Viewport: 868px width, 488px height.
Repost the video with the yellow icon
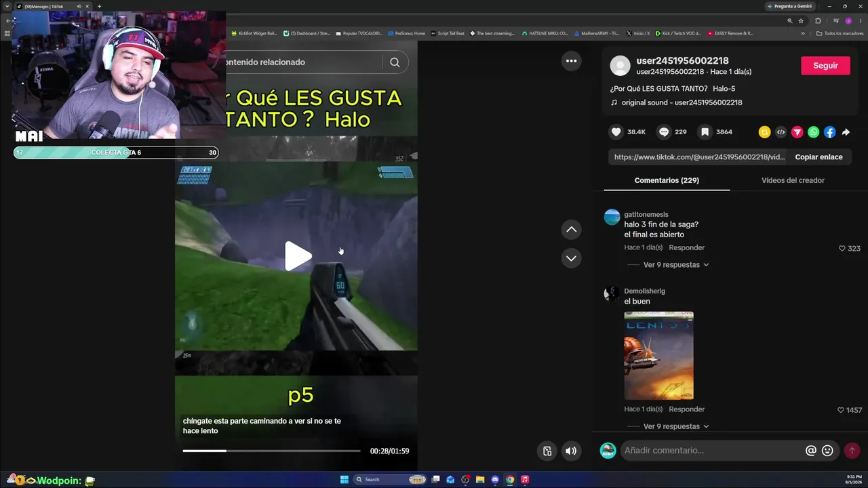(764, 132)
